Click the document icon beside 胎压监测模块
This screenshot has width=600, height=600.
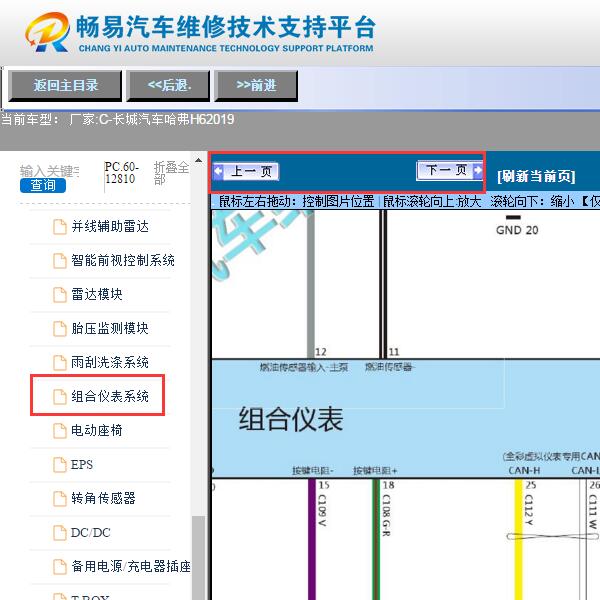pos(60,328)
